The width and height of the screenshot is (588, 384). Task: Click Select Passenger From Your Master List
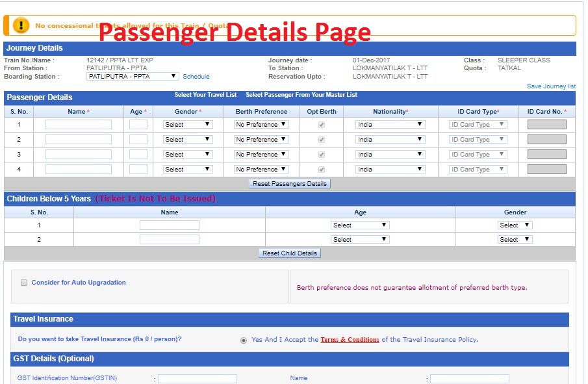(x=301, y=95)
